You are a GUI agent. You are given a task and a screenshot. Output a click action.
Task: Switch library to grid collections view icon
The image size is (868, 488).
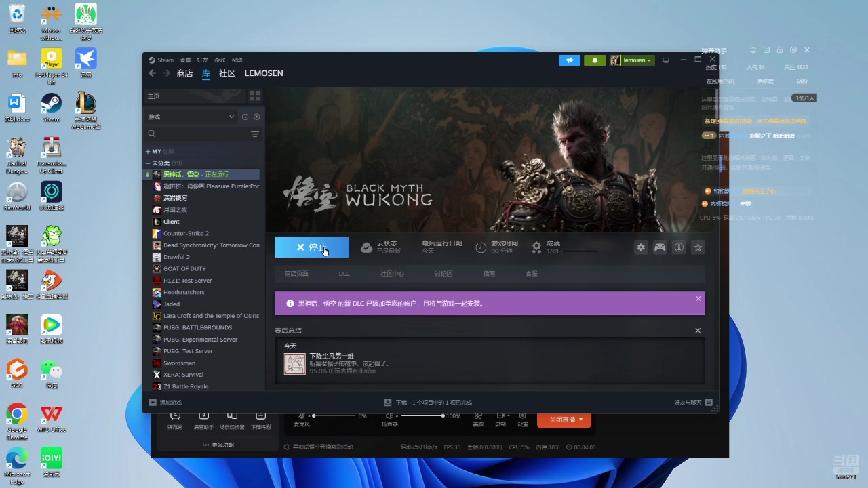click(x=255, y=96)
